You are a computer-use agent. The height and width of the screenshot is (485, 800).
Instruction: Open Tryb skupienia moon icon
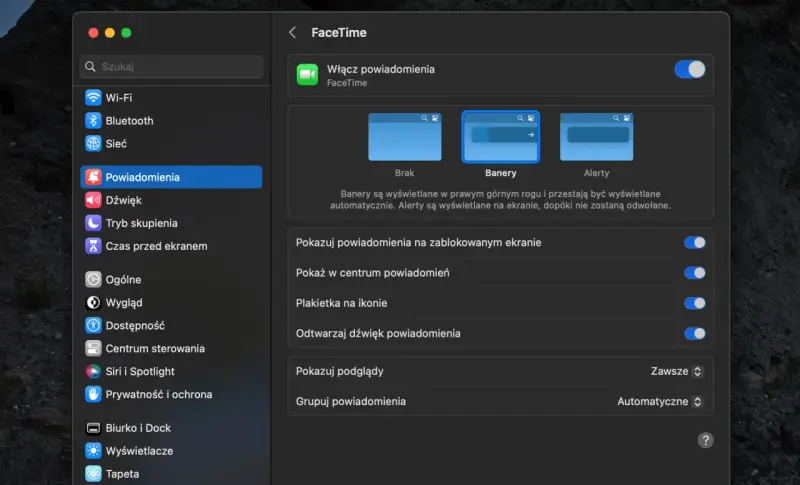(x=93, y=223)
